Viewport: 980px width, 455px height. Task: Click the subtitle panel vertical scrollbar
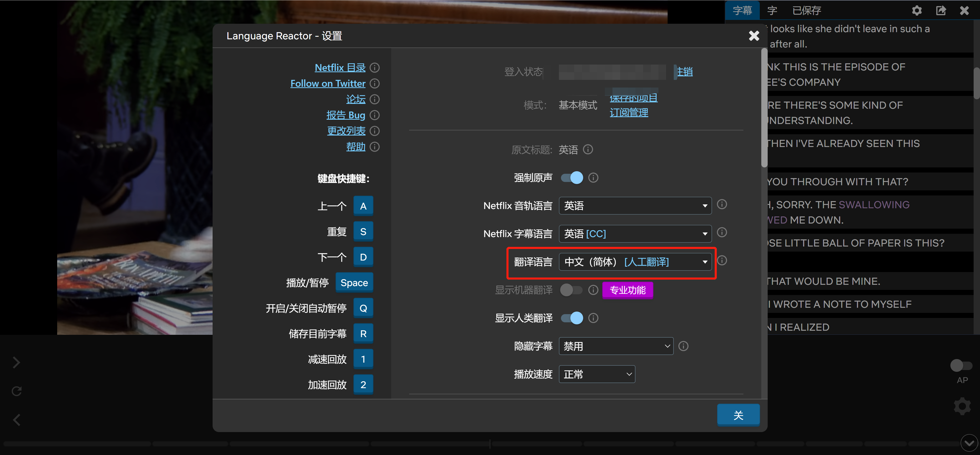[x=977, y=83]
